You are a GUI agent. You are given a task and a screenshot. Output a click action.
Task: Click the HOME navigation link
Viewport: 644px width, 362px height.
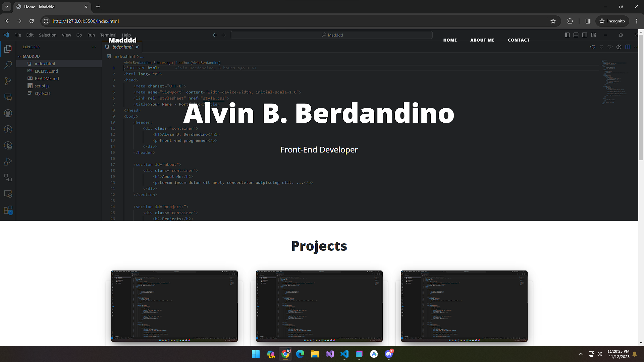pos(450,40)
